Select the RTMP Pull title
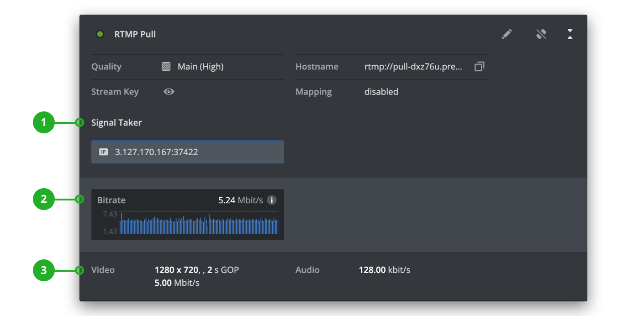This screenshot has height=316, width=644. [135, 34]
